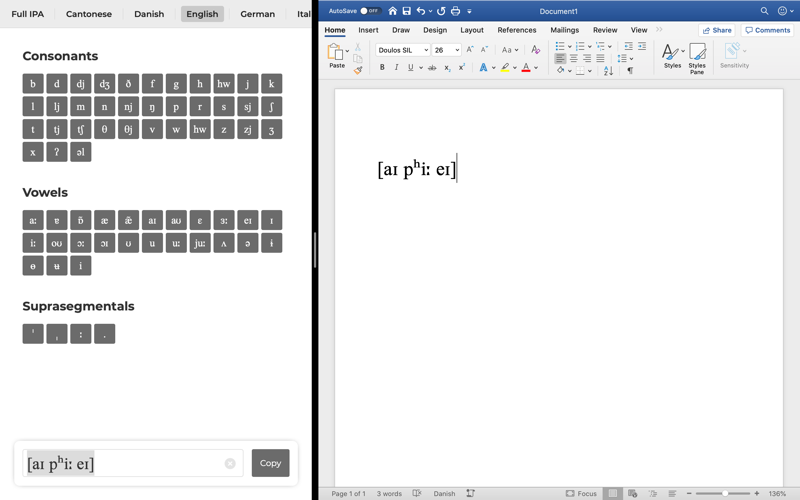Image resolution: width=800 pixels, height=500 pixels.
Task: Expand the underline style arrow
Action: [421, 67]
